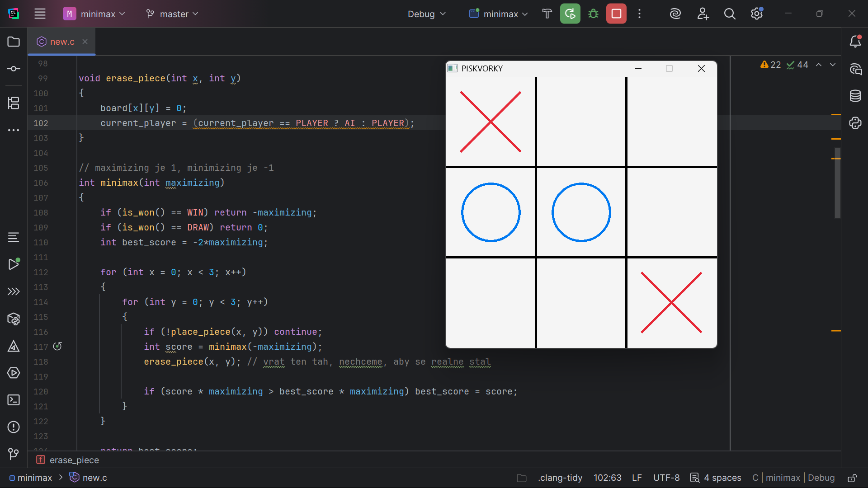Screen dimensions: 868x488
Task: Rerun the minimax configuration
Action: pos(570,14)
